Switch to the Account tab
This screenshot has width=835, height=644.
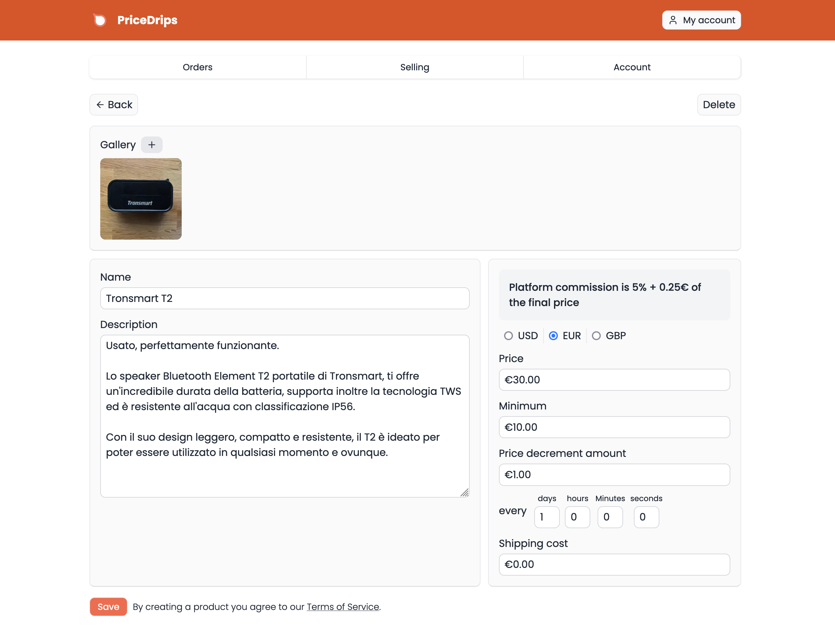click(x=632, y=67)
